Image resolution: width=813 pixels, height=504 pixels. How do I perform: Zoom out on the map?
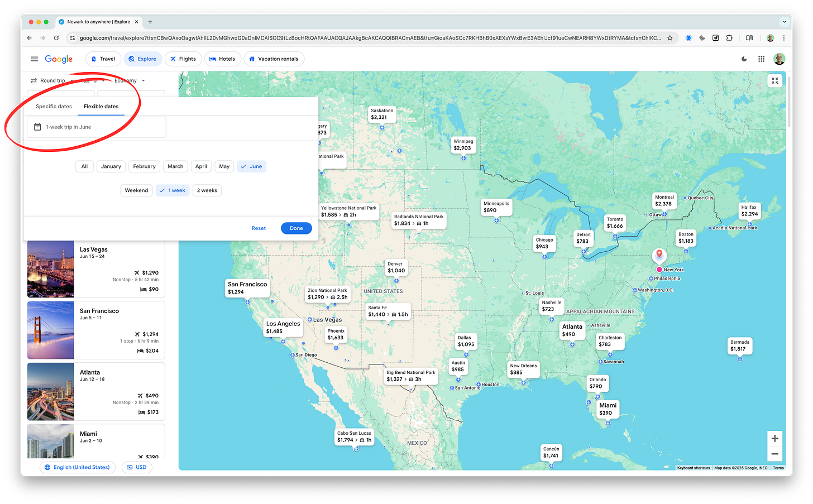(x=774, y=454)
